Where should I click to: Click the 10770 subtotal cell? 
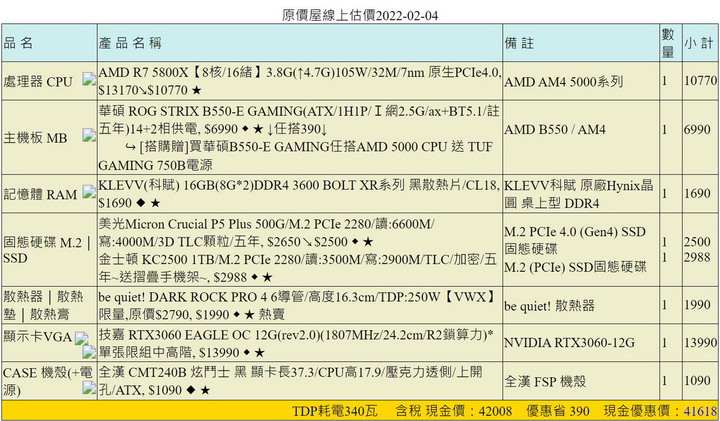(x=700, y=81)
